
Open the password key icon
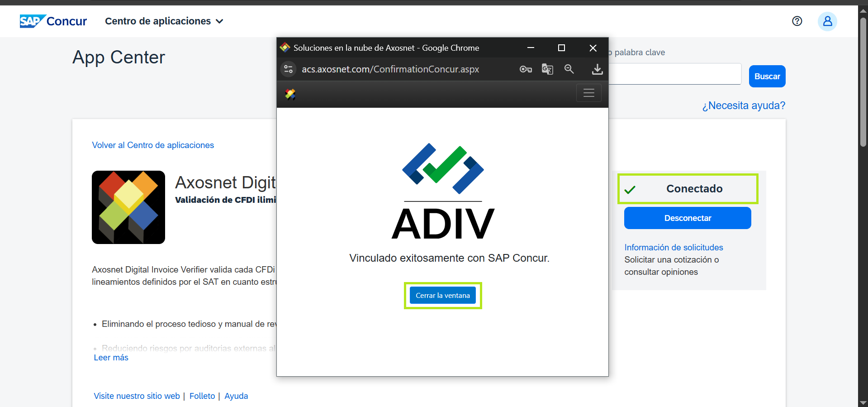526,69
